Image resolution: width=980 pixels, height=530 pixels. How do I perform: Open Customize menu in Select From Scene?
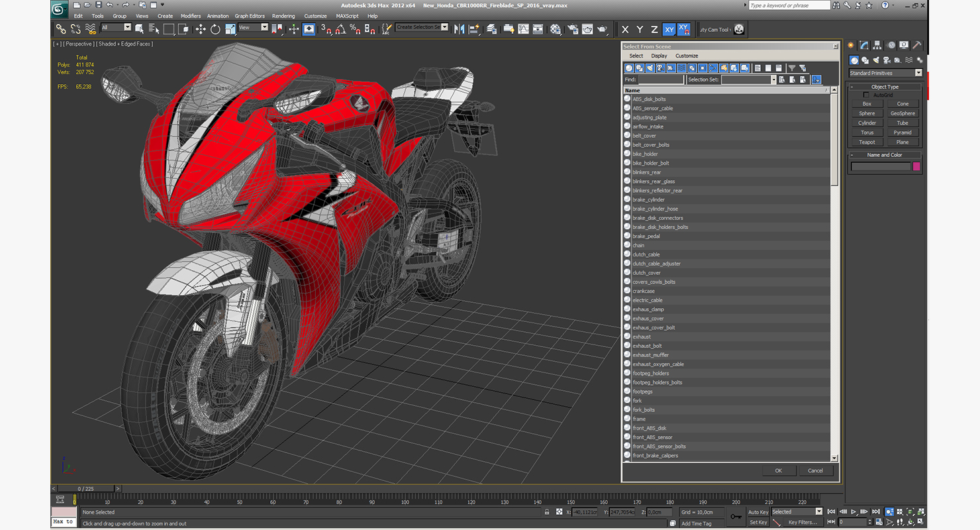coord(687,56)
